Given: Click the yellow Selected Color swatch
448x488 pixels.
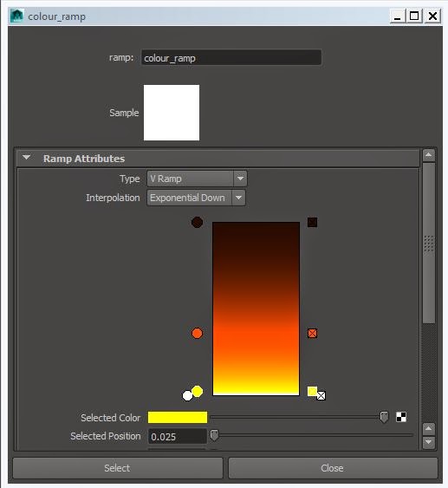Looking at the screenshot, I should [178, 417].
